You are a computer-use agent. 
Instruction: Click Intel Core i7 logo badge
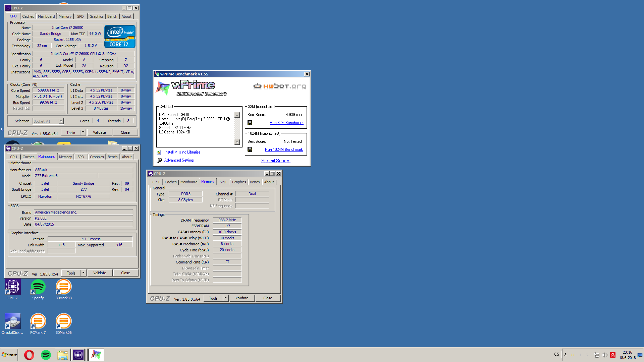pyautogui.click(x=120, y=37)
